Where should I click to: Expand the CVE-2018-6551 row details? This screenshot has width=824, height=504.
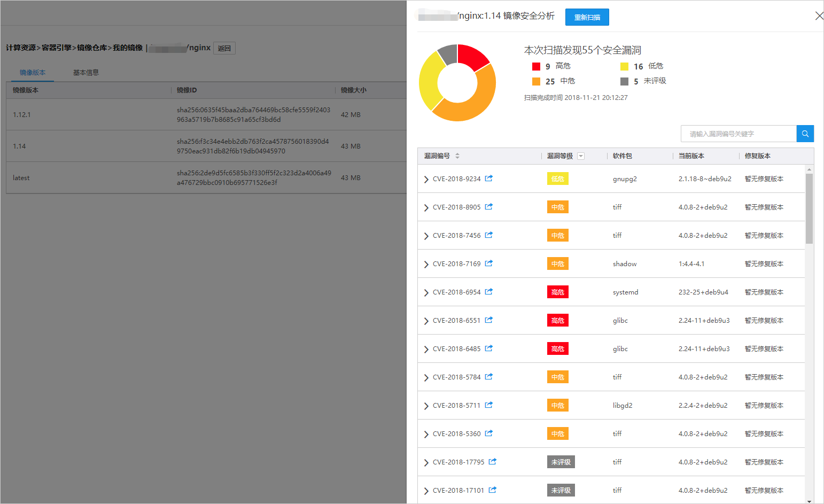click(426, 321)
